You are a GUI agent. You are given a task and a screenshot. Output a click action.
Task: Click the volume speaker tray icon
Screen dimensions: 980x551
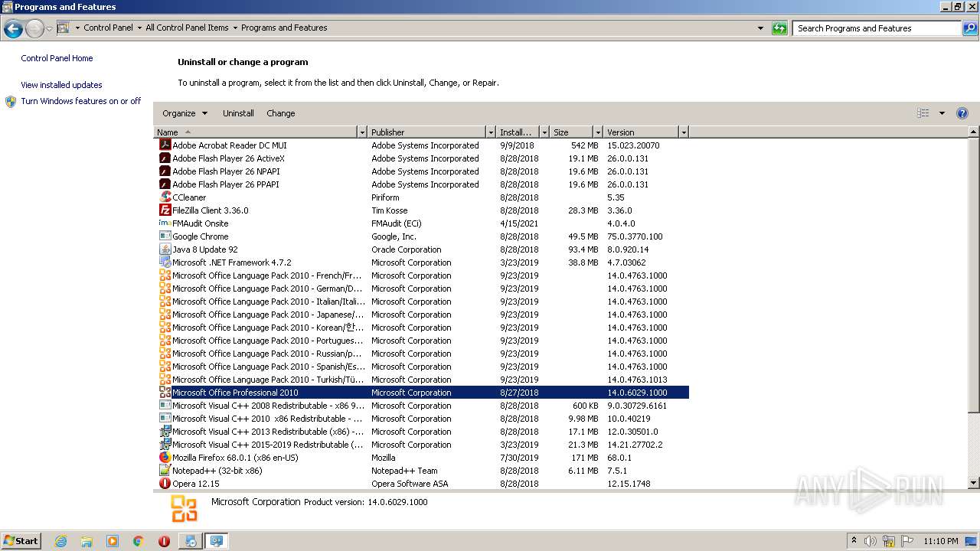click(x=871, y=540)
